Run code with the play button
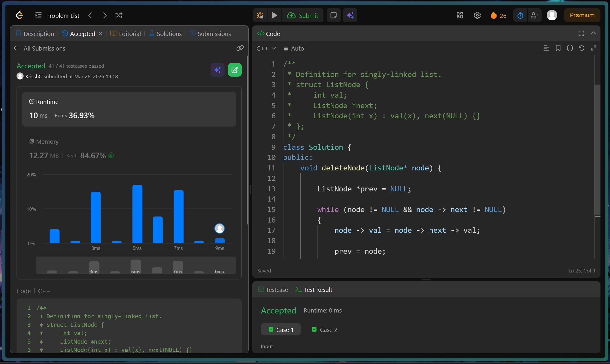This screenshot has height=364, width=610. 274,15
